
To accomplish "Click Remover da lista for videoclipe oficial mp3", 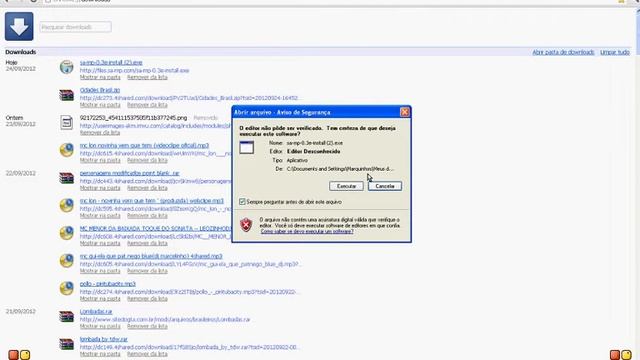I will [x=147, y=160].
